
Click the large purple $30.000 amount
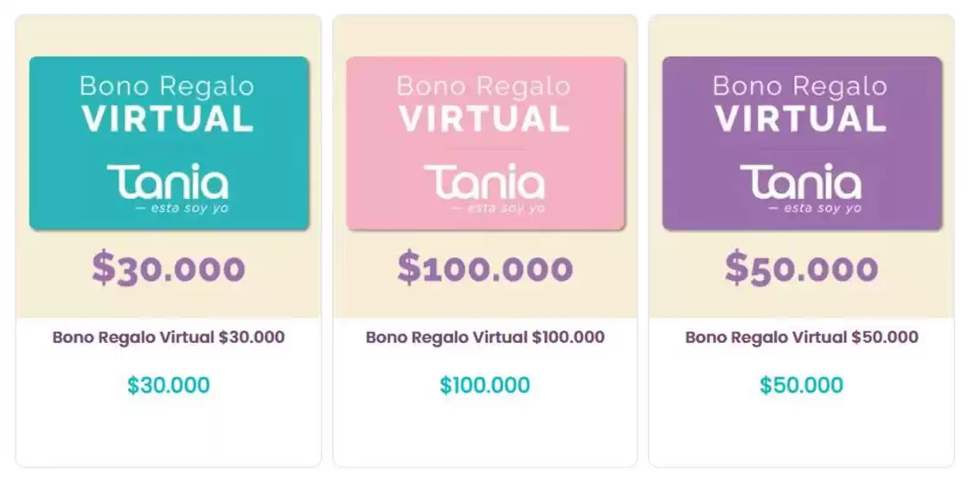[x=169, y=269]
